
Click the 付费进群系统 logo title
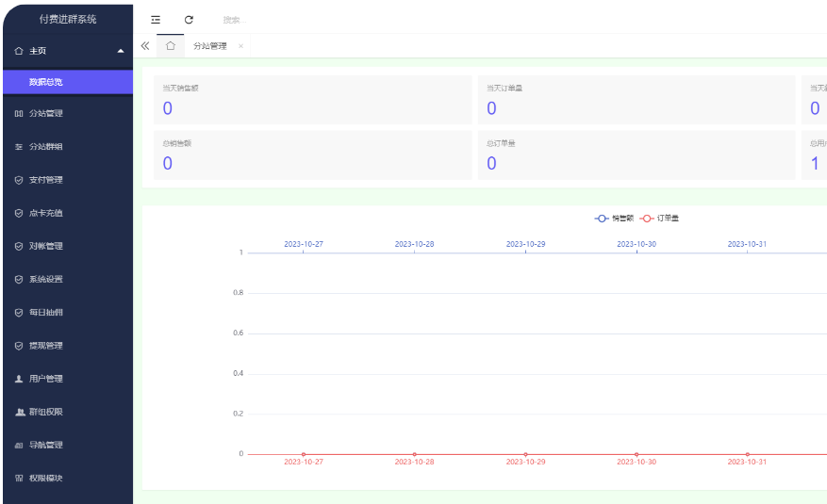(x=67, y=19)
